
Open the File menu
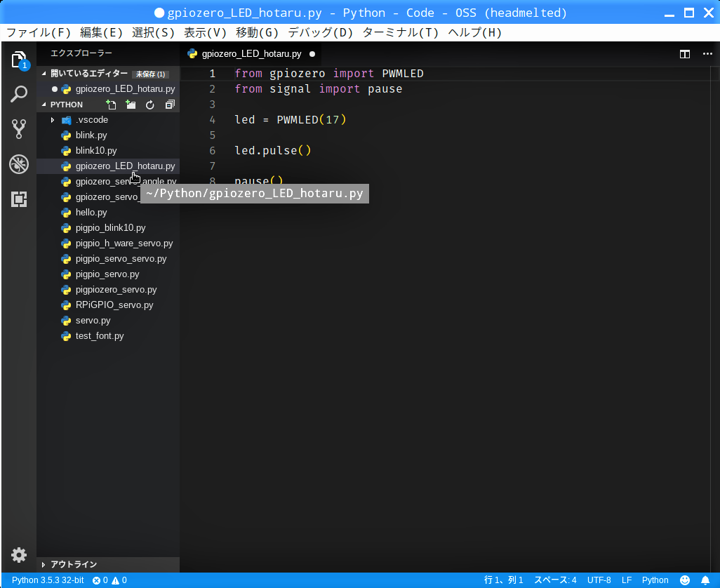pos(39,32)
